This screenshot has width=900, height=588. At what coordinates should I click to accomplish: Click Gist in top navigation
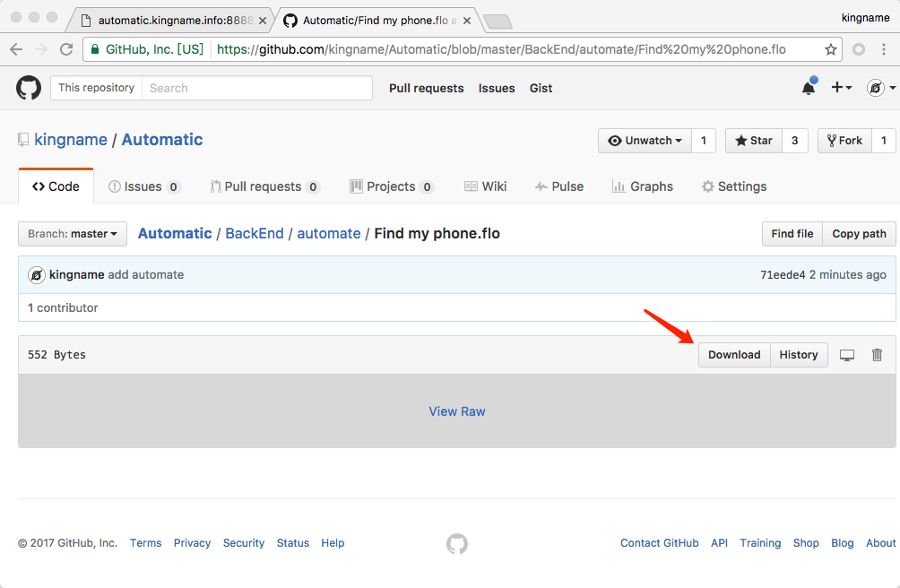[x=541, y=89]
